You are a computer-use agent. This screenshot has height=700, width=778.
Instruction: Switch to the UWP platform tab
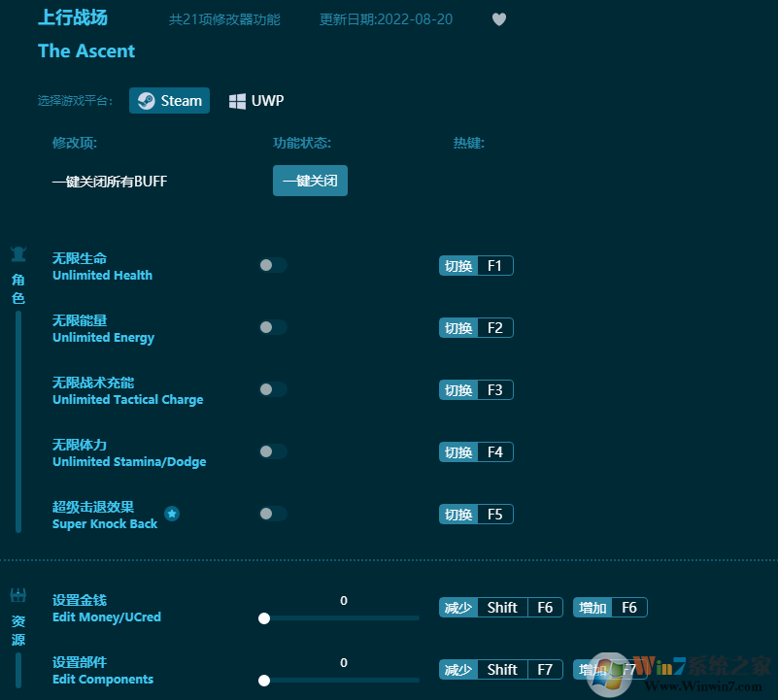coord(255,100)
